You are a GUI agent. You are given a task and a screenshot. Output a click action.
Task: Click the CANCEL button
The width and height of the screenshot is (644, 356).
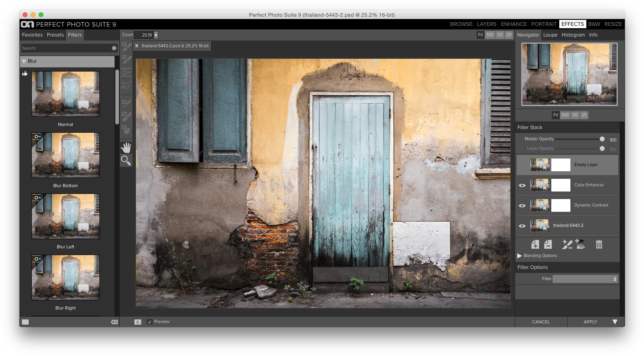541,322
